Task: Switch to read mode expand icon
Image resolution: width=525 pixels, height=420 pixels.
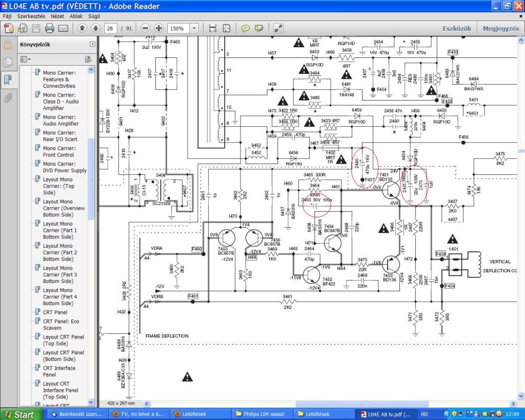Action: click(278, 29)
